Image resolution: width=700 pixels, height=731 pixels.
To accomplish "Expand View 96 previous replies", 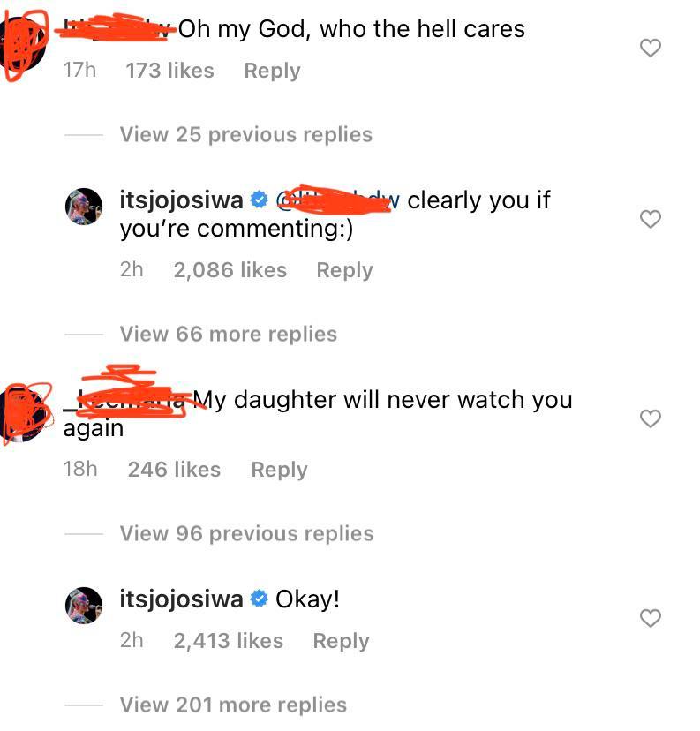I will pyautogui.click(x=247, y=534).
